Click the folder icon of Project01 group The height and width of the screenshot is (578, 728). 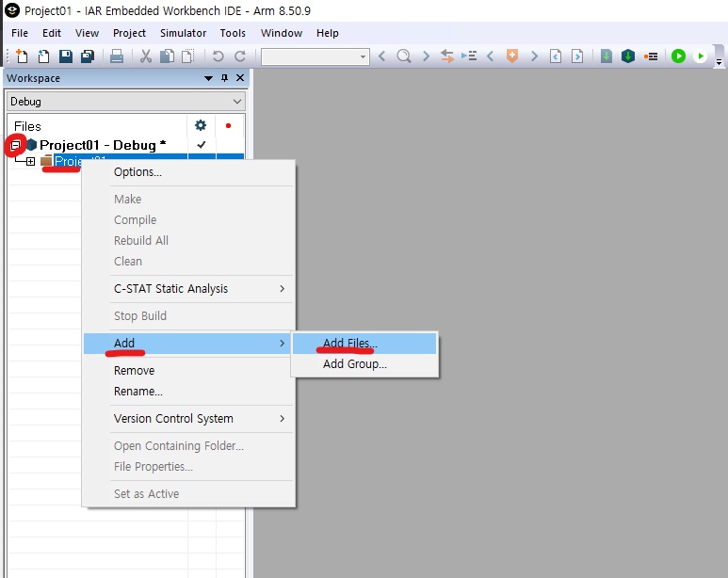click(x=46, y=161)
